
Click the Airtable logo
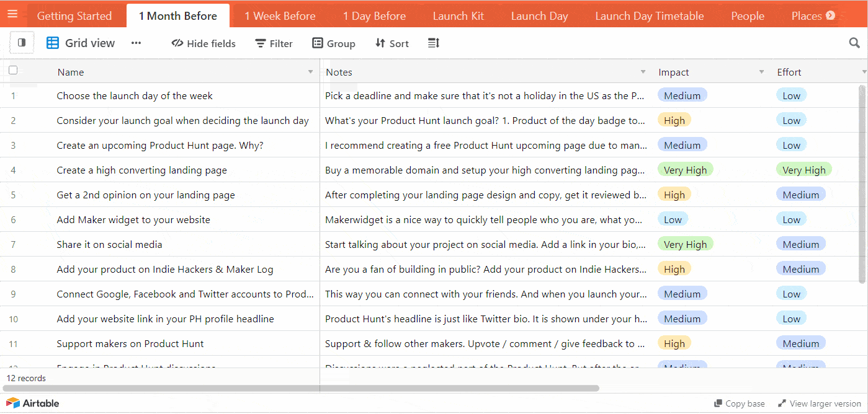(33, 403)
